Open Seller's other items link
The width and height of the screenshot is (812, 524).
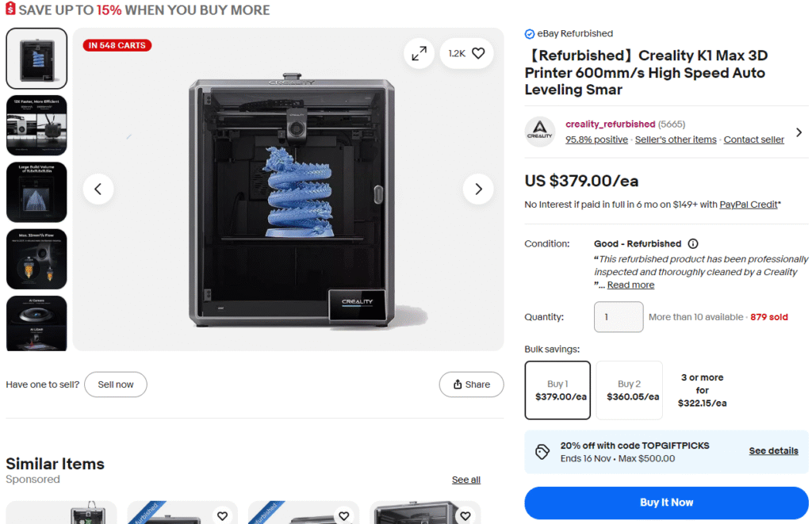click(x=675, y=140)
